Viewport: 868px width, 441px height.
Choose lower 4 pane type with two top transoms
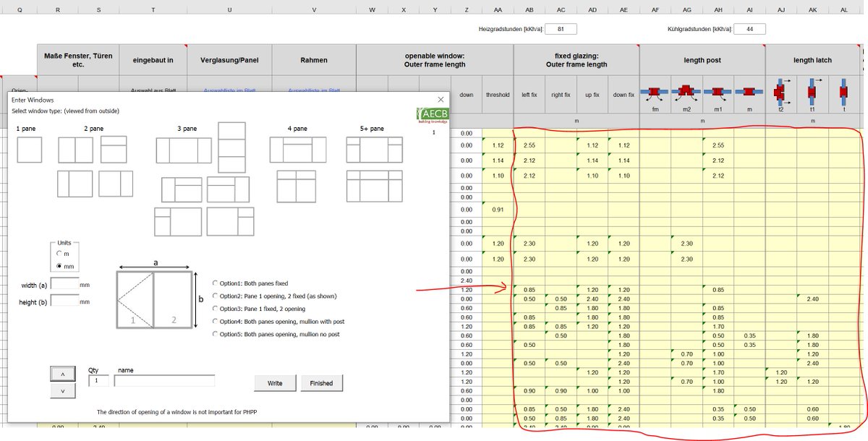297,186
